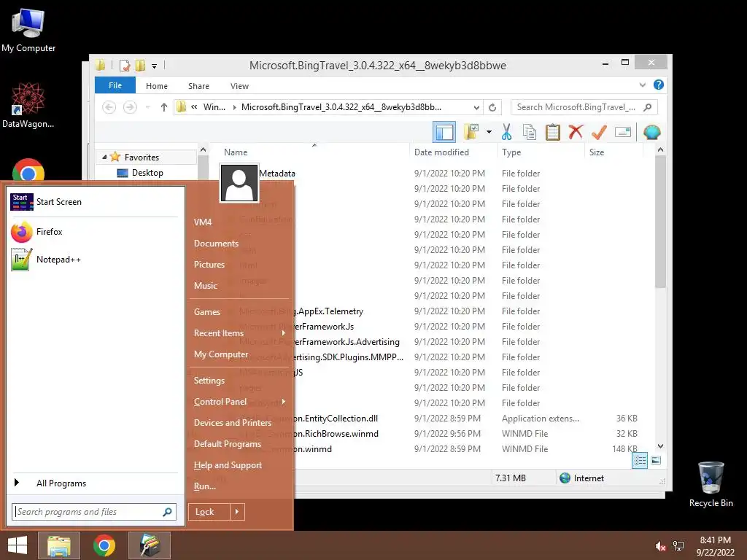Click the Classic Shell settings icon

(x=651, y=132)
